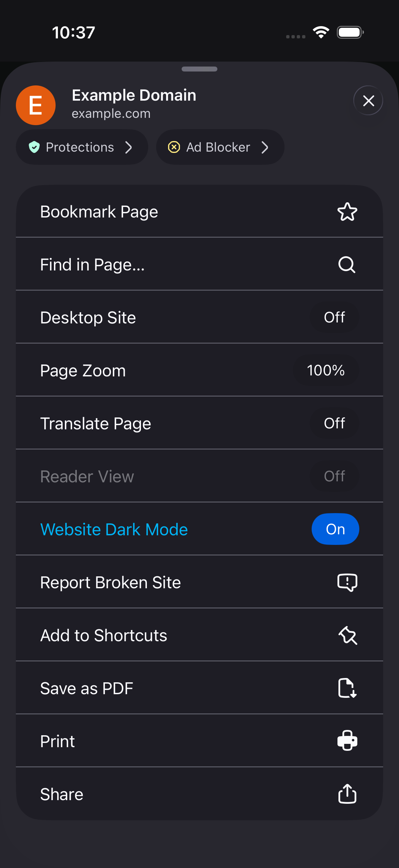Open the Page Zoom 100% selector
This screenshot has width=399, height=868.
(x=326, y=370)
